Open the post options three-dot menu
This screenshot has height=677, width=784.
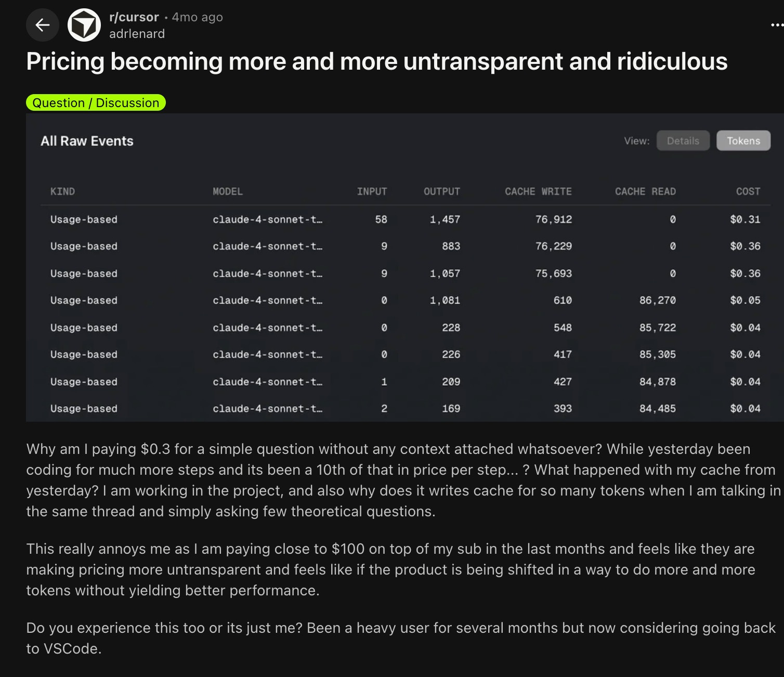[x=777, y=25]
